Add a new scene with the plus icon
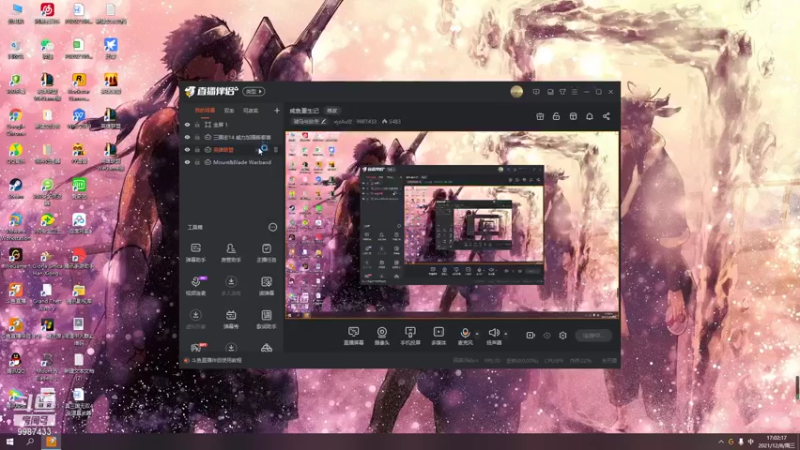The height and width of the screenshot is (450, 800). [277, 110]
